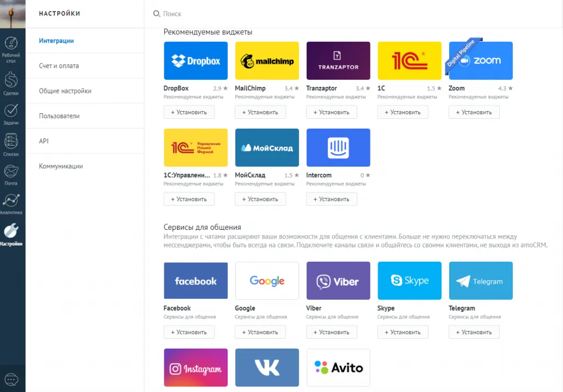The image size is (563, 392).
Task: Click the yellow 1C widget logo
Action: [x=409, y=60]
